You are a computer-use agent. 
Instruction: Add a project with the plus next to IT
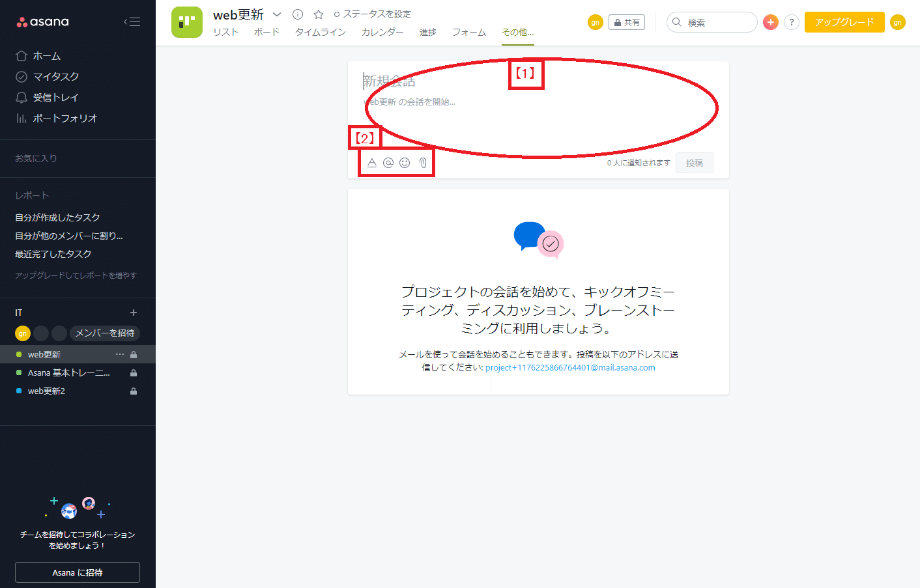tap(134, 313)
